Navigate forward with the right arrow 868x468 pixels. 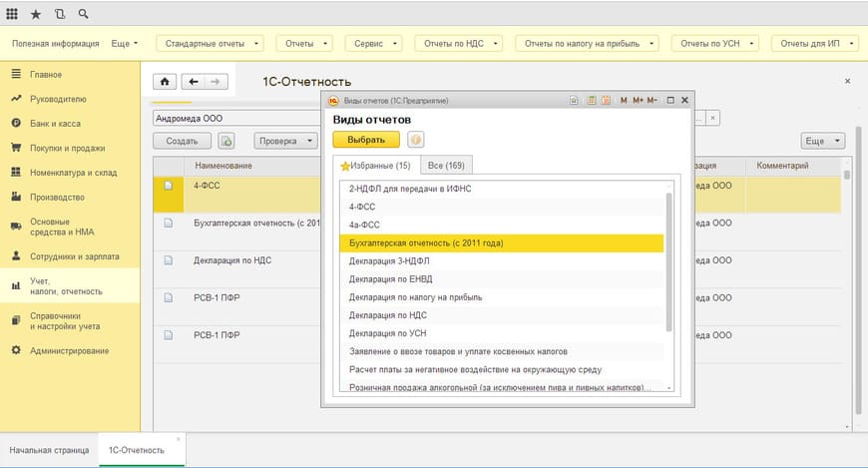click(x=216, y=82)
